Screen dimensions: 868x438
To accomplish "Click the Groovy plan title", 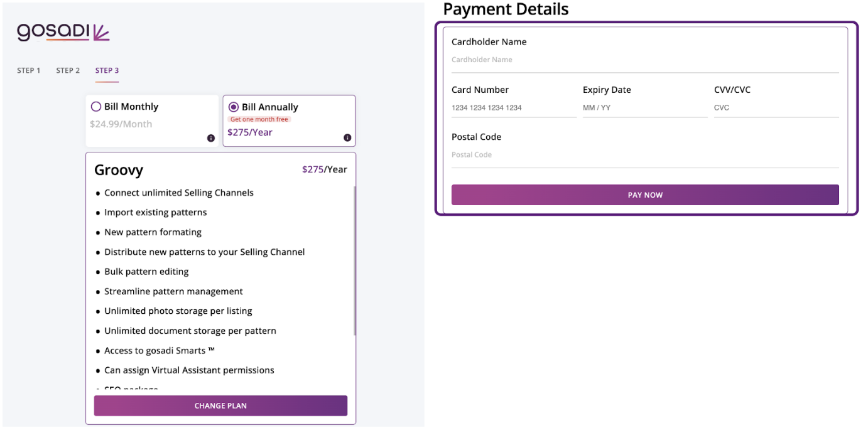I will 119,170.
